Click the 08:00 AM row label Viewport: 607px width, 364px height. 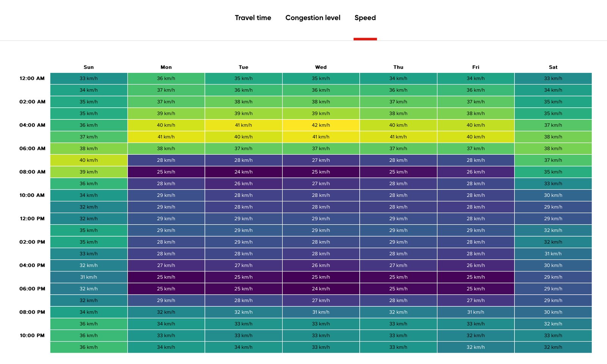pos(32,172)
